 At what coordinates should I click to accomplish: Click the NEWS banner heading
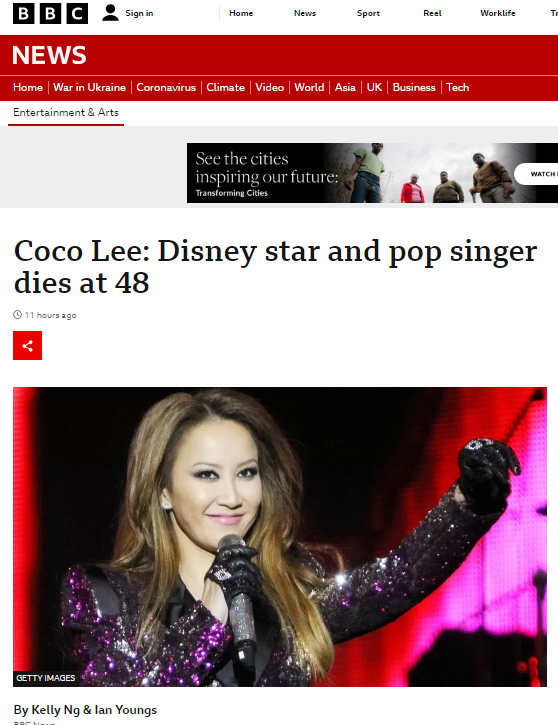(x=49, y=55)
